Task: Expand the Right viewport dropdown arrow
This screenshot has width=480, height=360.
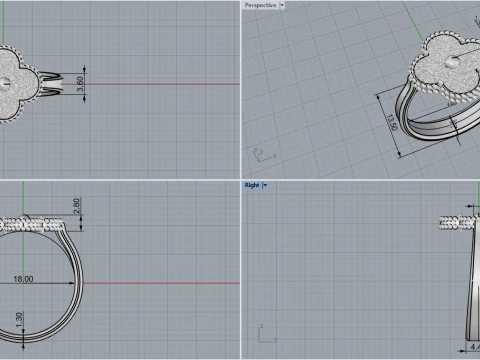Action: 265,185
